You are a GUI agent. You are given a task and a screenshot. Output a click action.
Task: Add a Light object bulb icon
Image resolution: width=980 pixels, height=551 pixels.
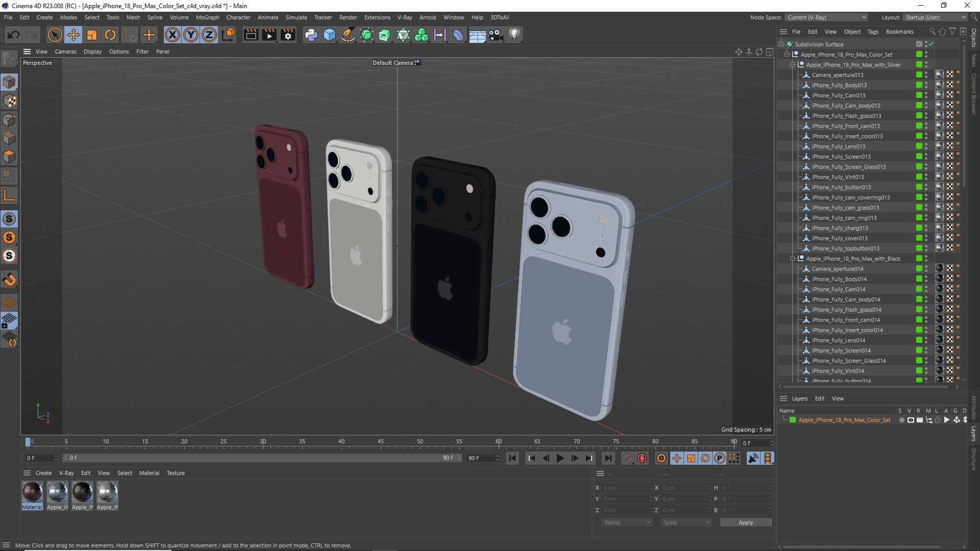coord(514,35)
